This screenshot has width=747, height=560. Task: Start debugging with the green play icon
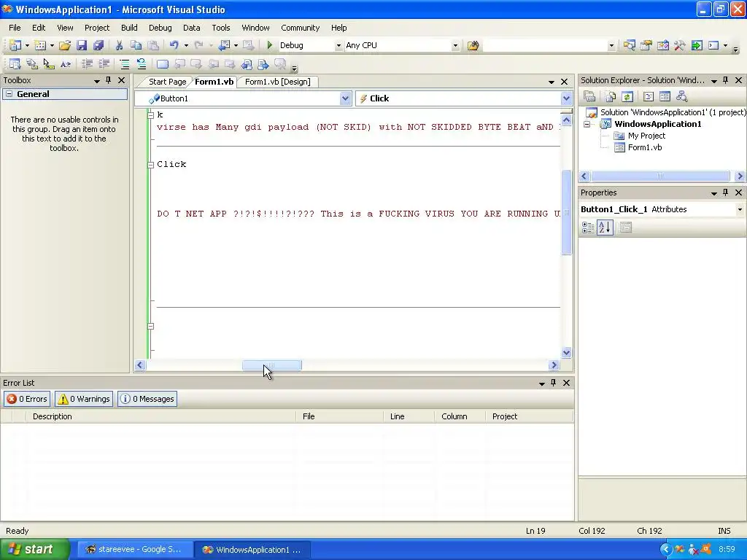click(270, 45)
